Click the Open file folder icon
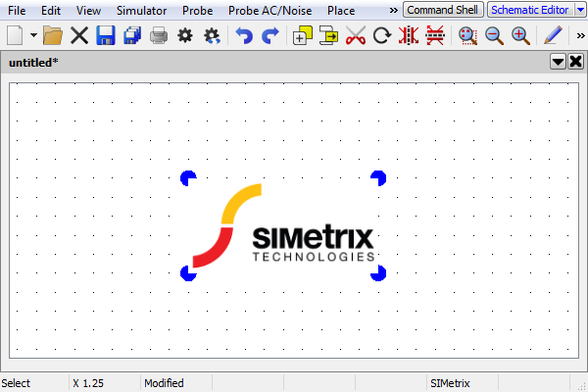 pos(53,36)
